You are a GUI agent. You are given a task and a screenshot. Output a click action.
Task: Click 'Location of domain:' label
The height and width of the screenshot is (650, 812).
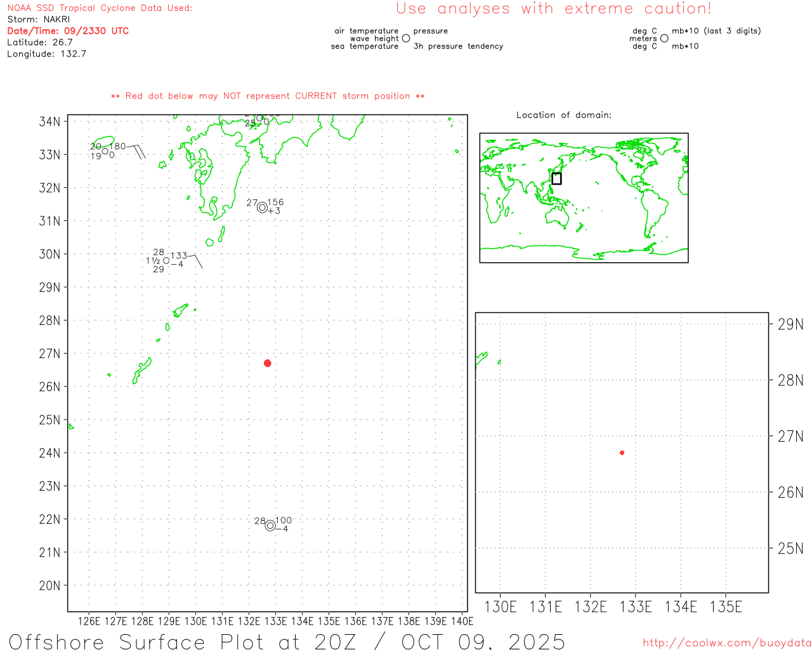pos(564,116)
